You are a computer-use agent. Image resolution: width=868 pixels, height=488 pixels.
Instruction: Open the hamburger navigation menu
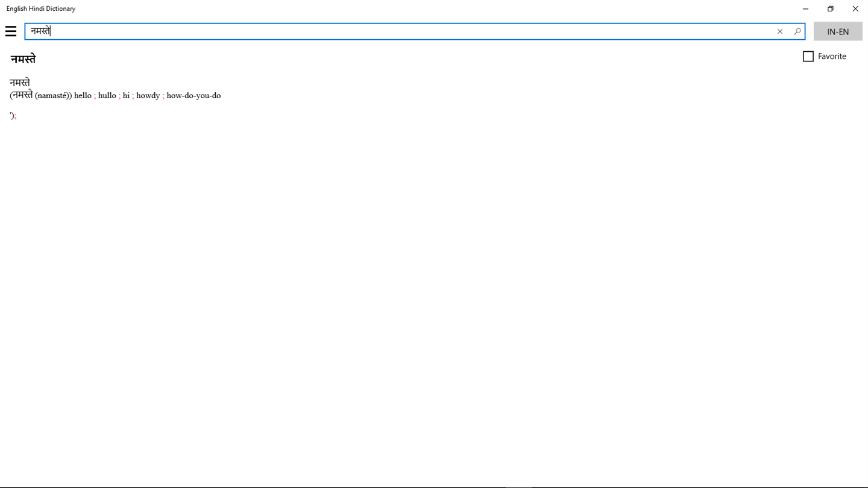point(11,31)
